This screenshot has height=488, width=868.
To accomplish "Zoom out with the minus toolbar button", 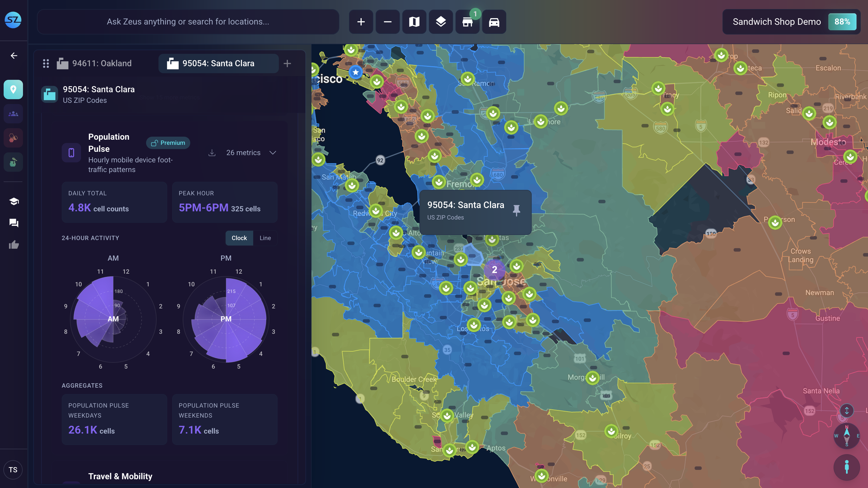I will [x=387, y=22].
